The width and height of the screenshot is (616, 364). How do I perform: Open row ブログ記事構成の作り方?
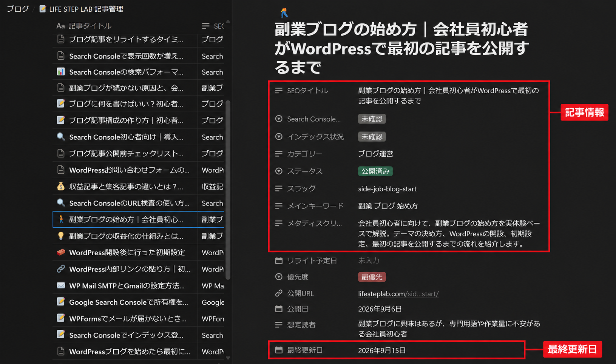(x=126, y=120)
